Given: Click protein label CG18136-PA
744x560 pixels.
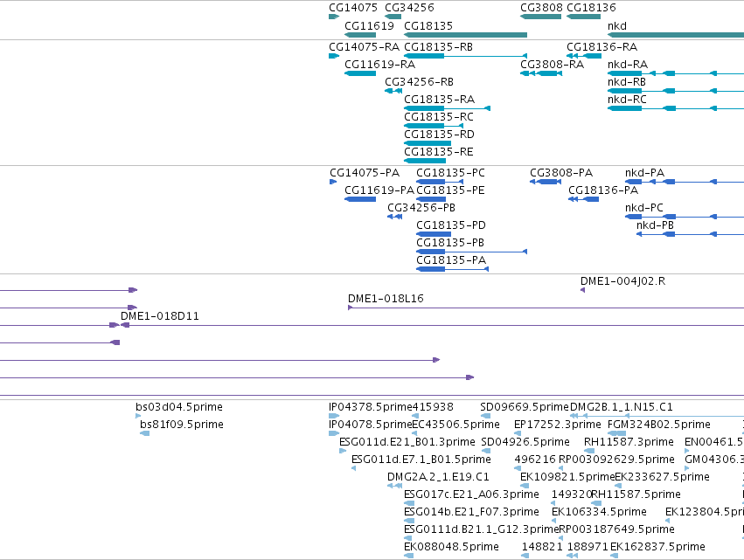Looking at the screenshot, I should (603, 190).
